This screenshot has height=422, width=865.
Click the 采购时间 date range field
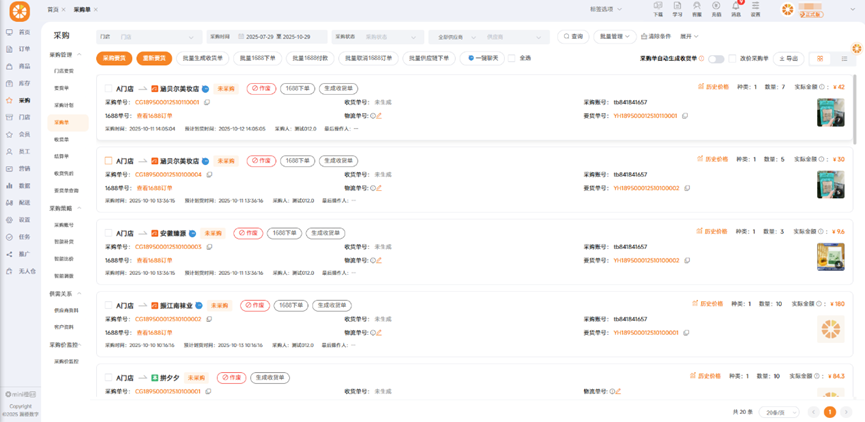pos(267,37)
